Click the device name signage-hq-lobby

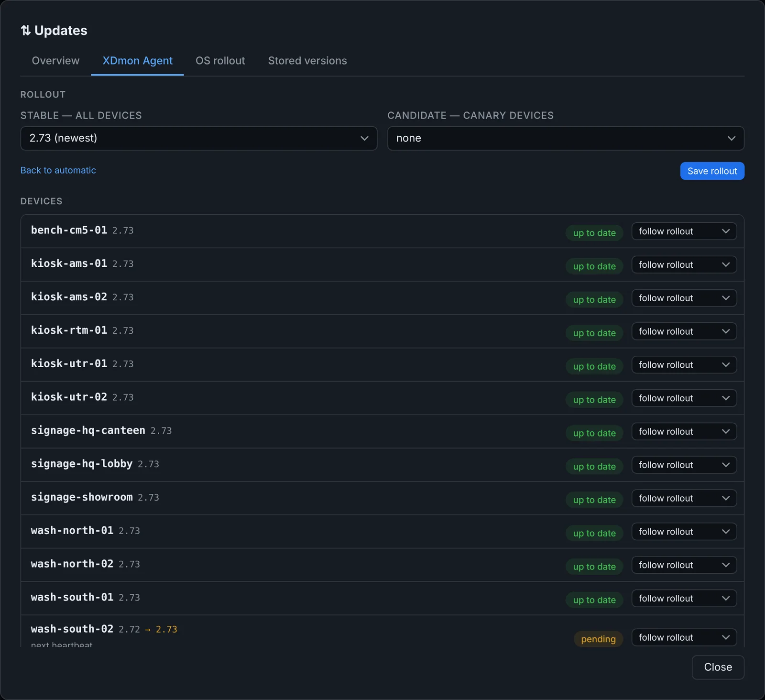(x=82, y=464)
